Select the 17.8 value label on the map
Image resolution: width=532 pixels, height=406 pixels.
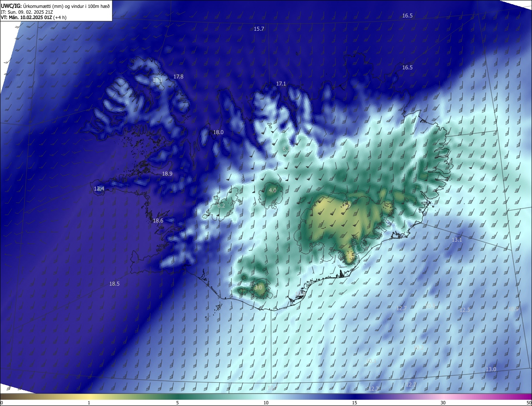178,76
